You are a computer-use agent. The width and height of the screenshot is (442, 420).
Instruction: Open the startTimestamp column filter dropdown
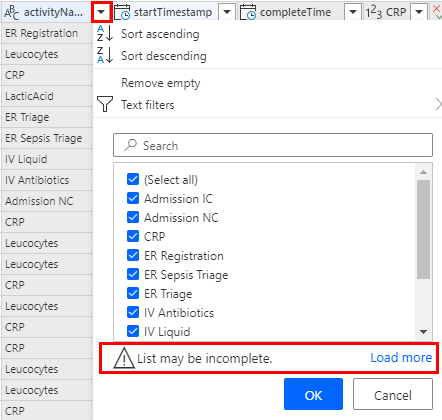coord(227,12)
